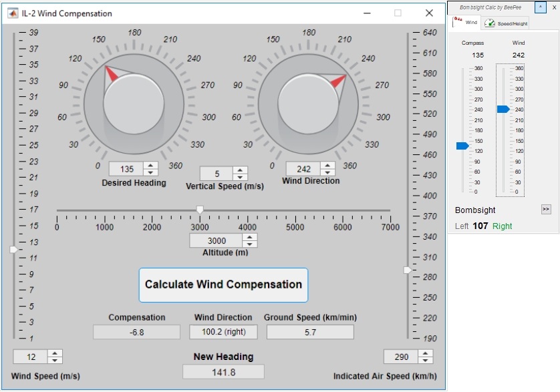Minimize the IL-2 Wind Compensation window

pos(367,13)
